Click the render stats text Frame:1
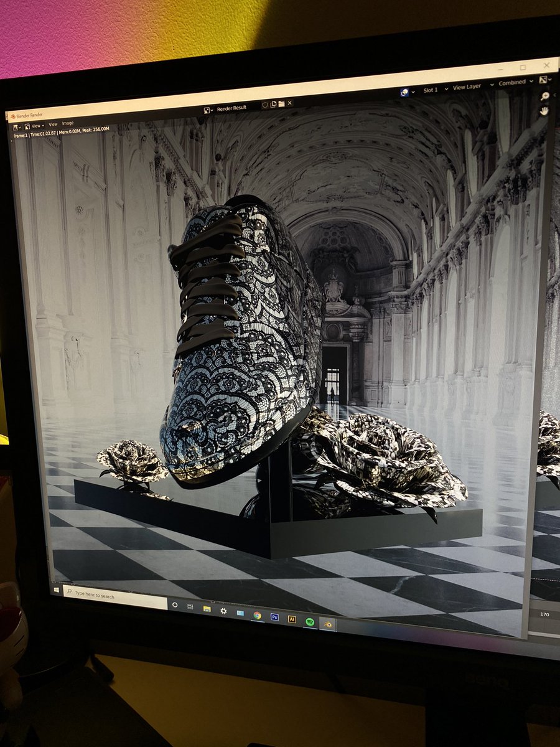Image resolution: width=560 pixels, height=747 pixels. [25, 135]
